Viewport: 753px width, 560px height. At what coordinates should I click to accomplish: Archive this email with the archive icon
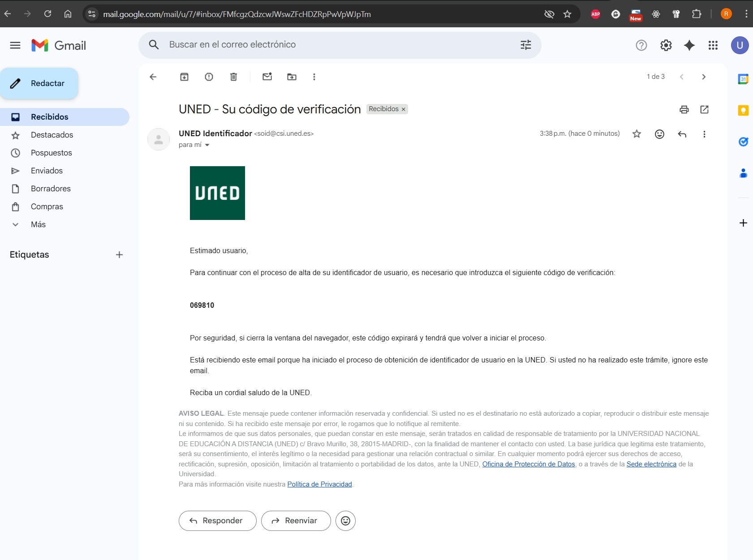click(184, 77)
